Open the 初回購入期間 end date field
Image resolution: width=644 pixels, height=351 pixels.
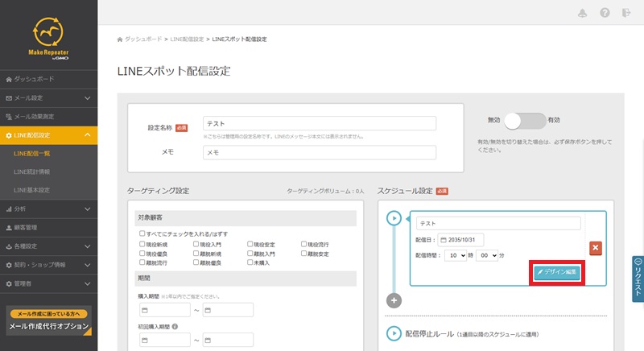point(228,340)
